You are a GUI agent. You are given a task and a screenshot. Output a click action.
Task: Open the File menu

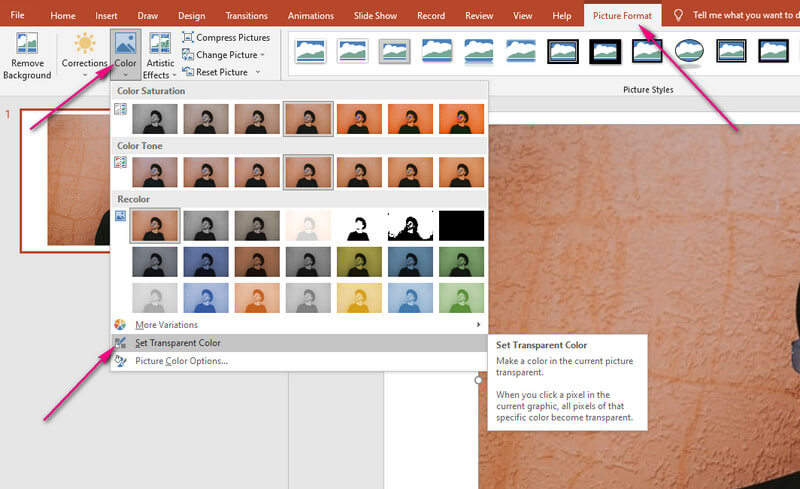17,16
